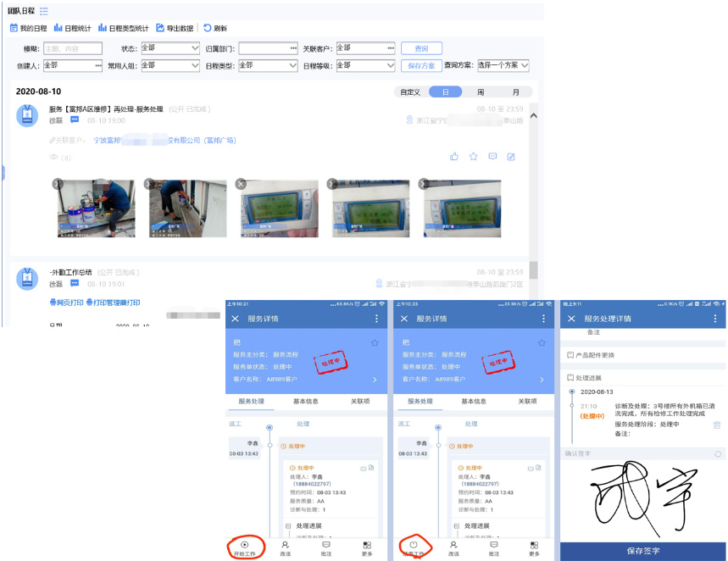728x561 pixels.
Task: Like the first schedule entry with thumbs-up
Action: pyautogui.click(x=454, y=157)
